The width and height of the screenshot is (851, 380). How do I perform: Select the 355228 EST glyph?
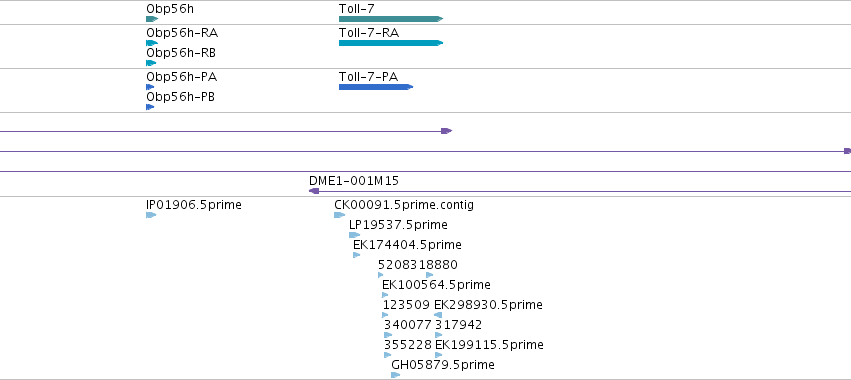388,355
